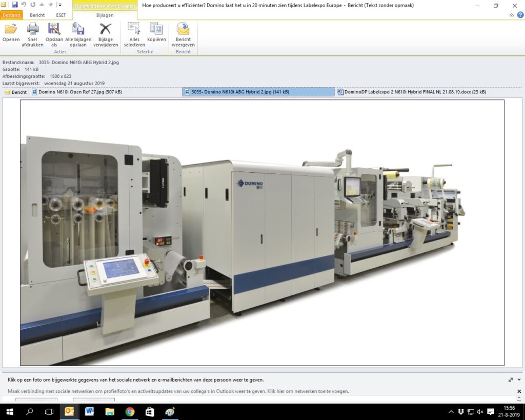Click the Undo arrow in quick access toolbar
Viewport: 525px width, 420px height.
pos(24,5)
